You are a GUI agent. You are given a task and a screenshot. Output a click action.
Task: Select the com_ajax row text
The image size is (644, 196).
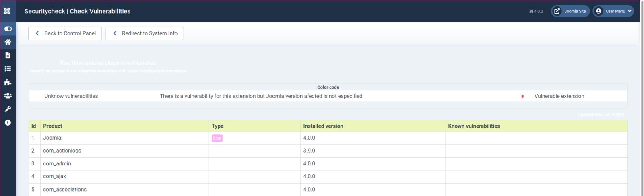coord(54,176)
